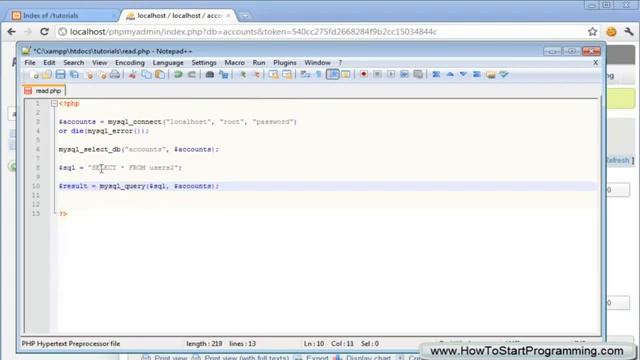This screenshot has width=640, height=360.
Task: Select the read.php document tab
Action: [x=44, y=91]
